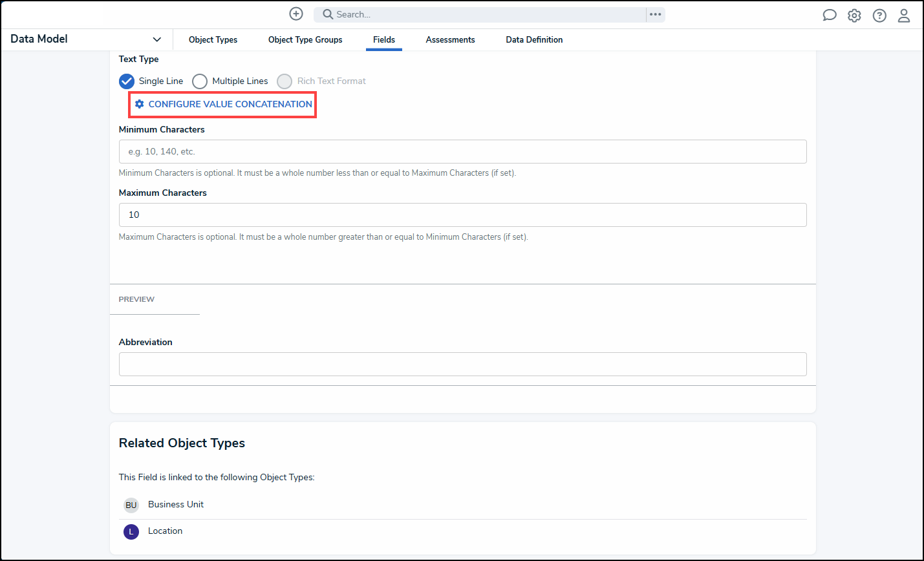
Task: Open the help question mark icon
Action: (879, 16)
